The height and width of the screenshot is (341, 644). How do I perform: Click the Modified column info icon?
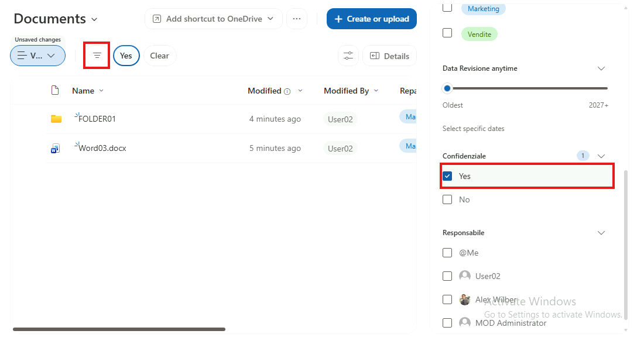pos(287,91)
